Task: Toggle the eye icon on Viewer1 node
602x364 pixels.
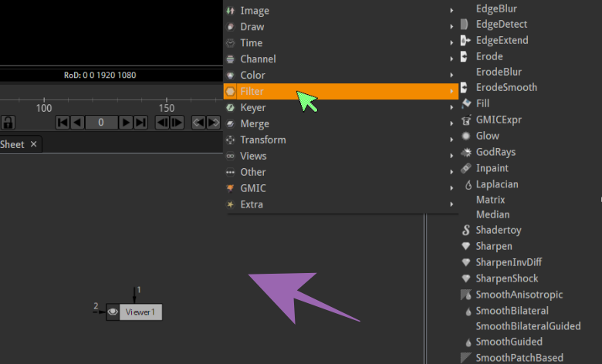Action: pyautogui.click(x=113, y=312)
